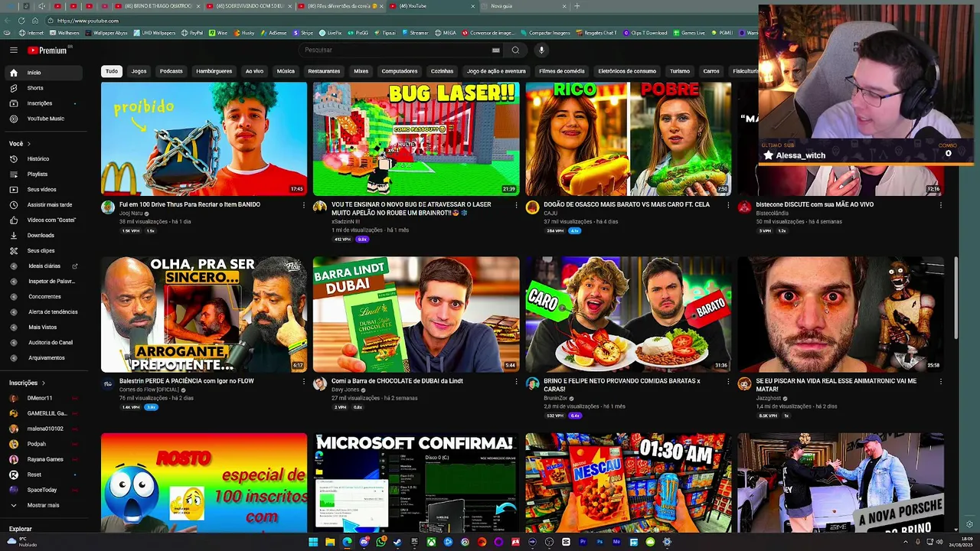The width and height of the screenshot is (980, 551).
Task: Select the Ao vivo filter chip
Action: (254, 71)
